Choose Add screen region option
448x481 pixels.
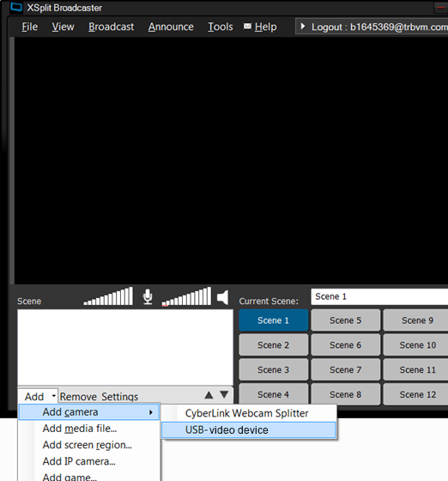[88, 445]
